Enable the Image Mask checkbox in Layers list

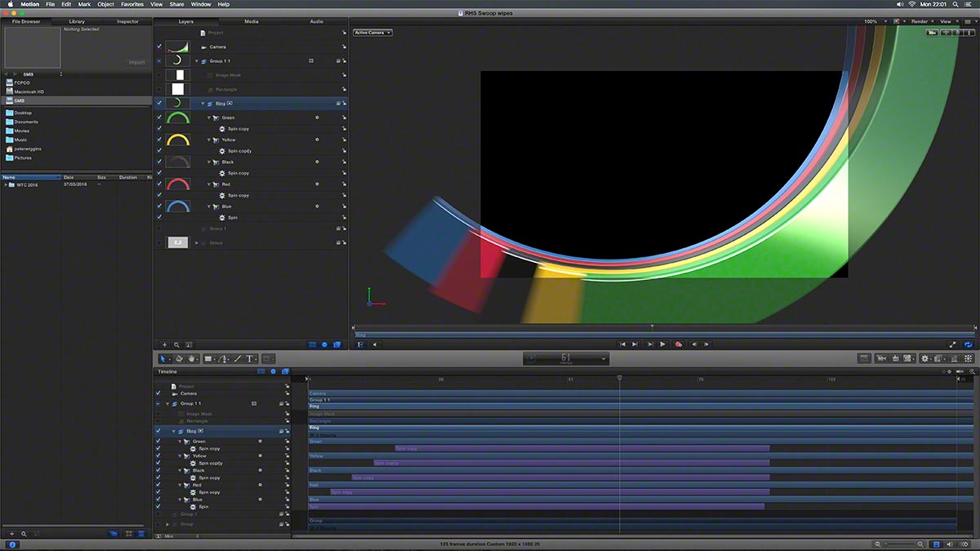click(x=159, y=75)
